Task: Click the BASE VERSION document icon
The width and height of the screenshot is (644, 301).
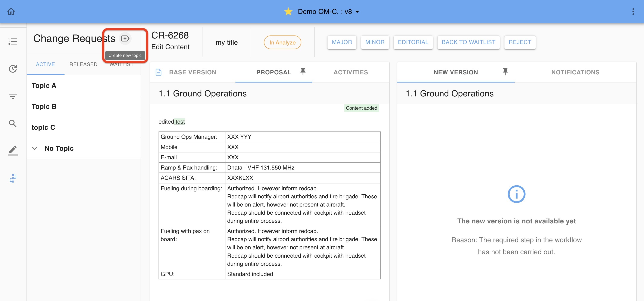Action: (x=159, y=72)
